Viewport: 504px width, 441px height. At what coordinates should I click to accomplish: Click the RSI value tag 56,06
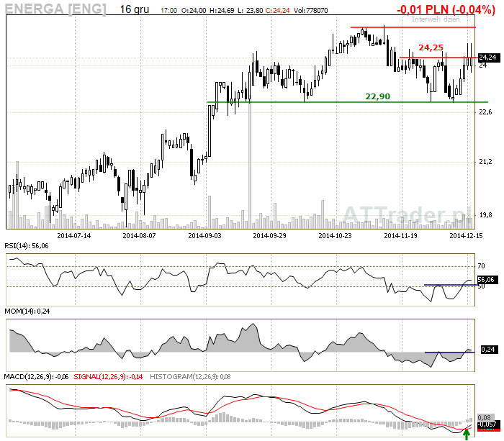point(487,280)
